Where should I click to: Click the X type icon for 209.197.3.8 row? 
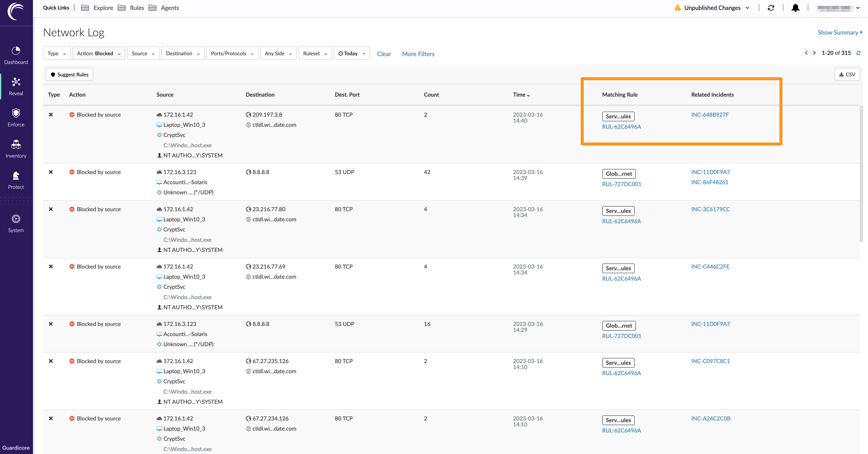coord(51,115)
